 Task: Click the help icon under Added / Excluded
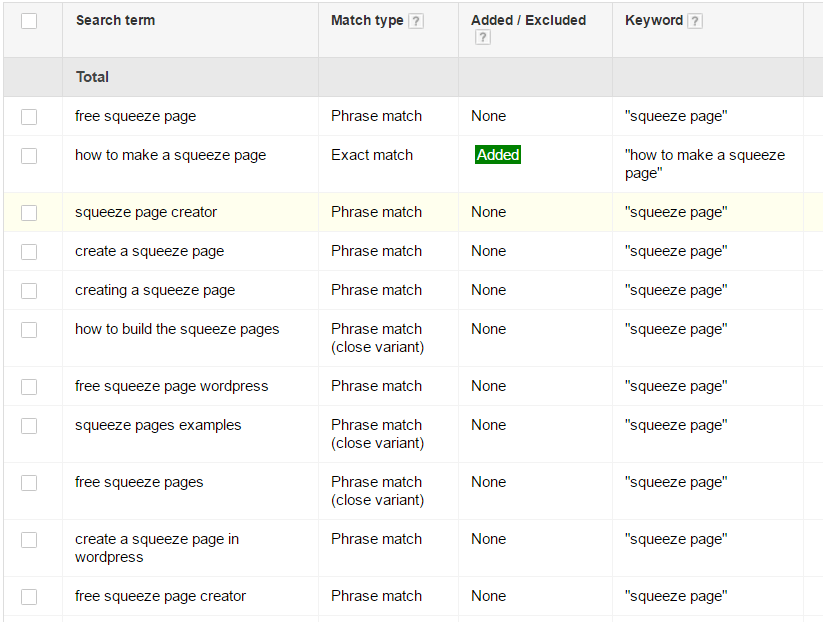point(483,38)
